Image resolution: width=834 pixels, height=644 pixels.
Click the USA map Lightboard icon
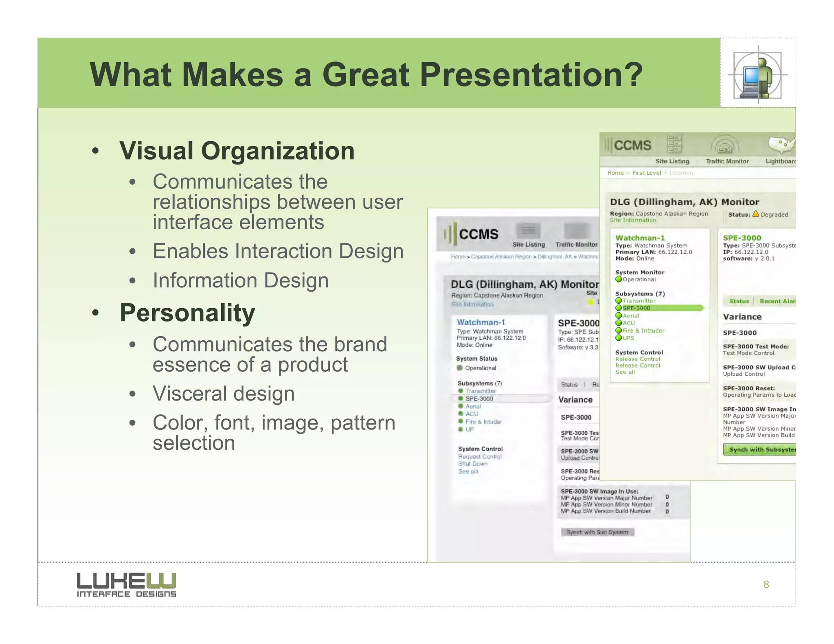click(x=781, y=145)
